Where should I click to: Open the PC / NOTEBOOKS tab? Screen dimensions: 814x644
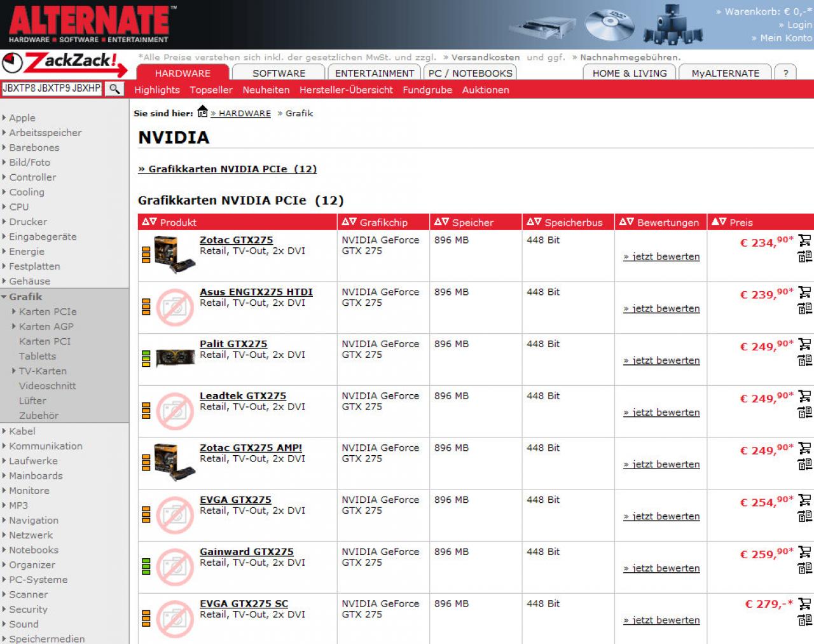[470, 73]
